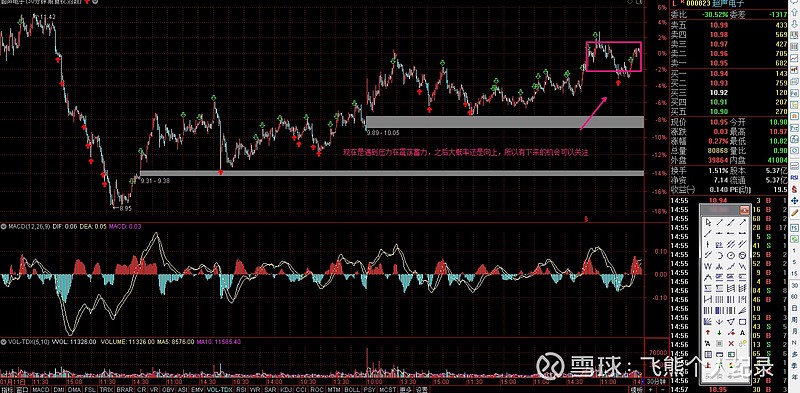
Task: Click the 9.89 - 10.05 support zone label
Action: tap(383, 132)
